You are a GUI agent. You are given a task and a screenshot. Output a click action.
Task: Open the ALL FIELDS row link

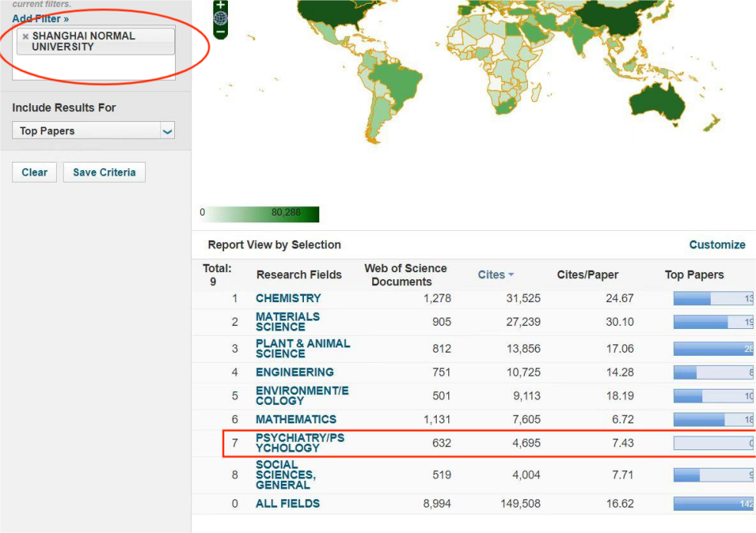pos(287,504)
